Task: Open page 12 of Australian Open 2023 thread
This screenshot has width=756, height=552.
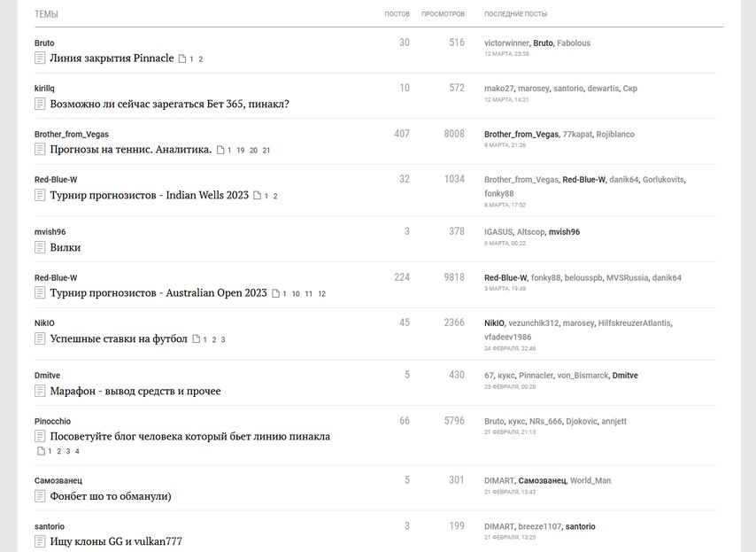Action: coord(321,294)
